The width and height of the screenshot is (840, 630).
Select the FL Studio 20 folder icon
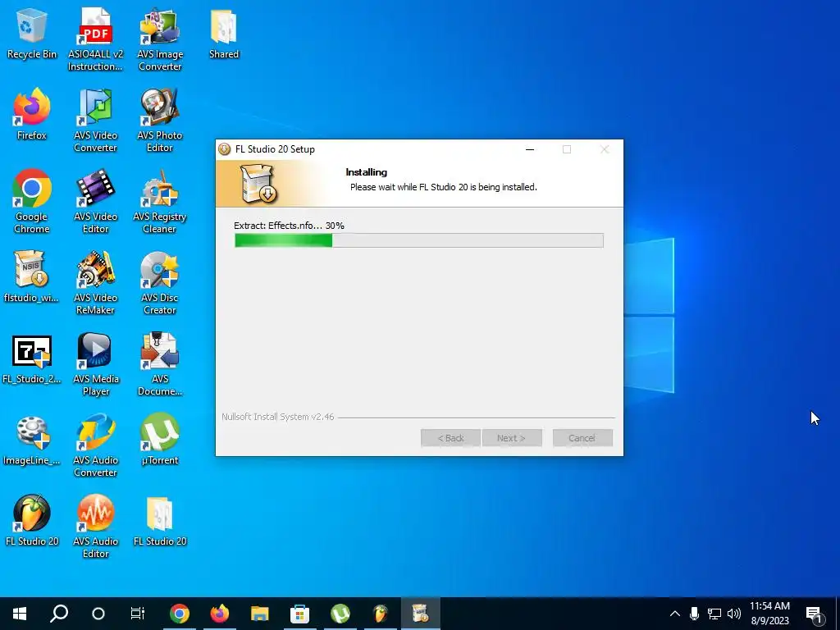160,520
